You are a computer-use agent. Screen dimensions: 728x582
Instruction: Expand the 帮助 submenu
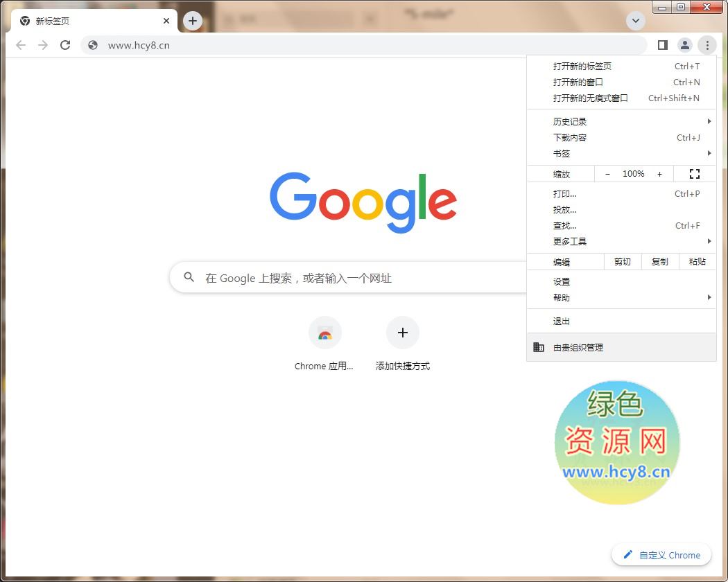(x=621, y=297)
